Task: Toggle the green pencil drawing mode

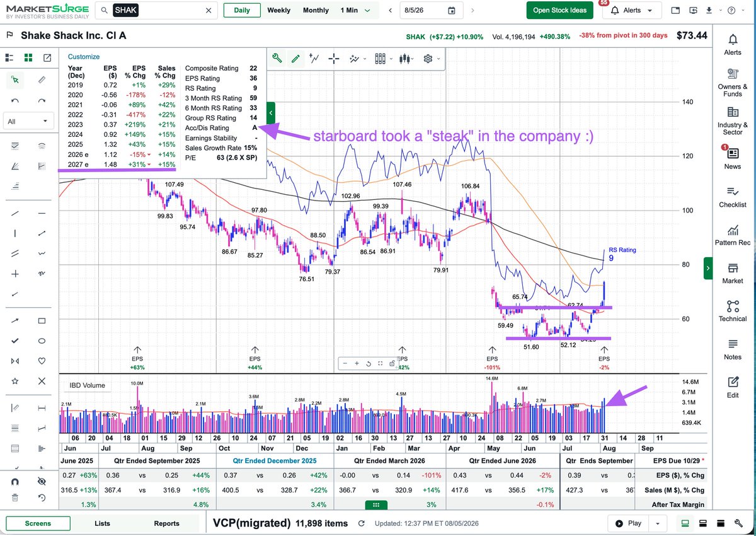Action: point(295,59)
